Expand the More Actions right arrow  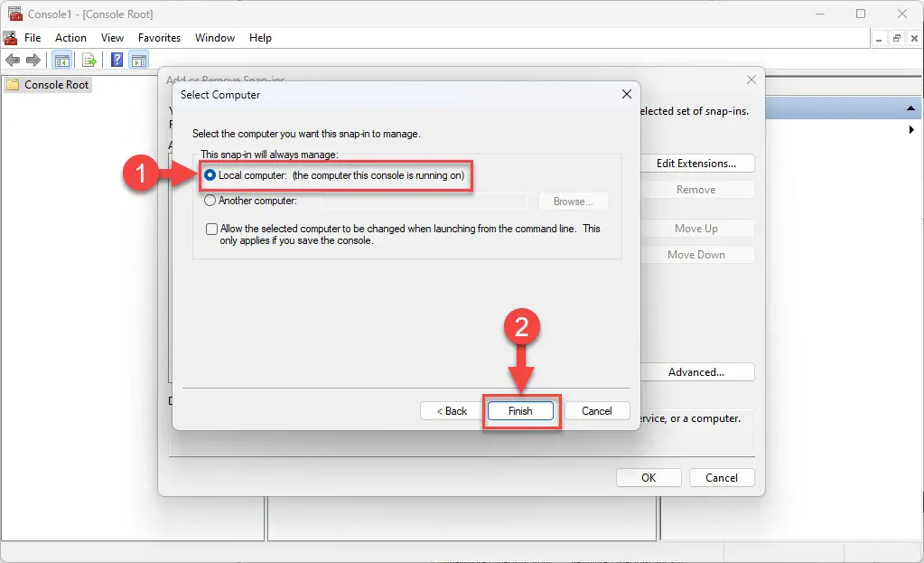click(x=911, y=130)
